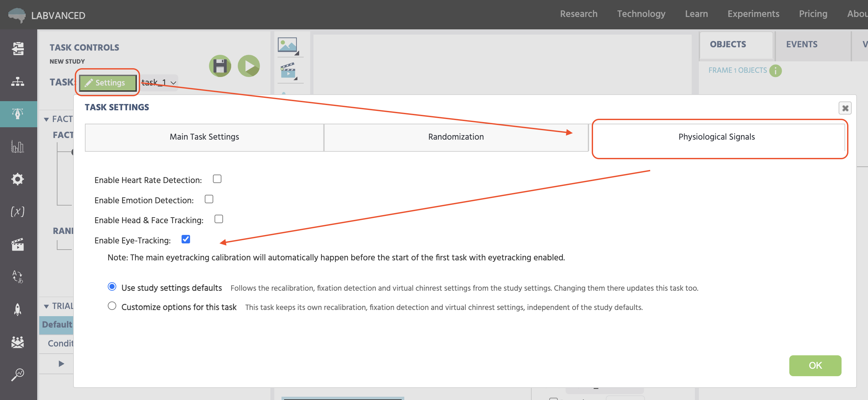Select Customize options for this task
This screenshot has width=868, height=400.
point(112,306)
